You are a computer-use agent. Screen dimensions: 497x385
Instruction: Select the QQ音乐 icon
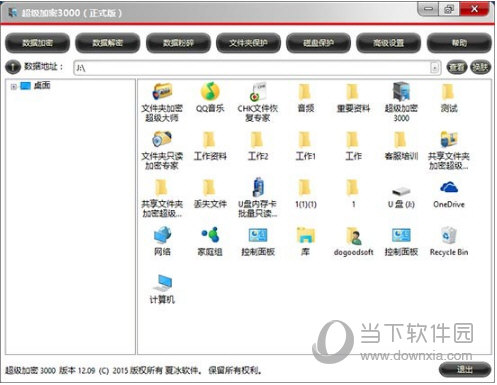click(210, 98)
